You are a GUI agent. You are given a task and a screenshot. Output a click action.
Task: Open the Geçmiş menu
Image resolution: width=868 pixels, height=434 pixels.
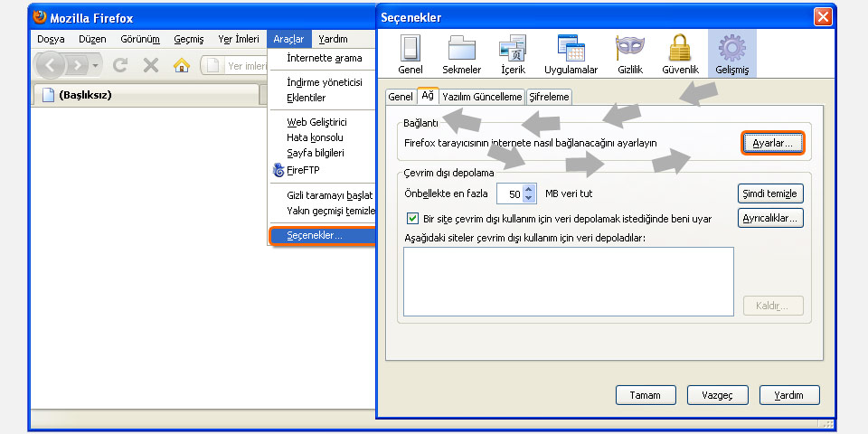point(189,39)
